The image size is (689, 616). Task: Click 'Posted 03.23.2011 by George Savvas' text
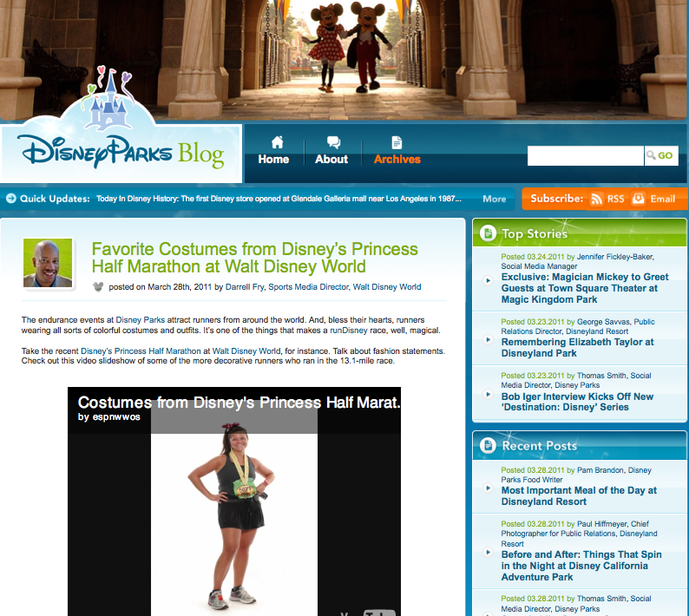[x=567, y=322]
